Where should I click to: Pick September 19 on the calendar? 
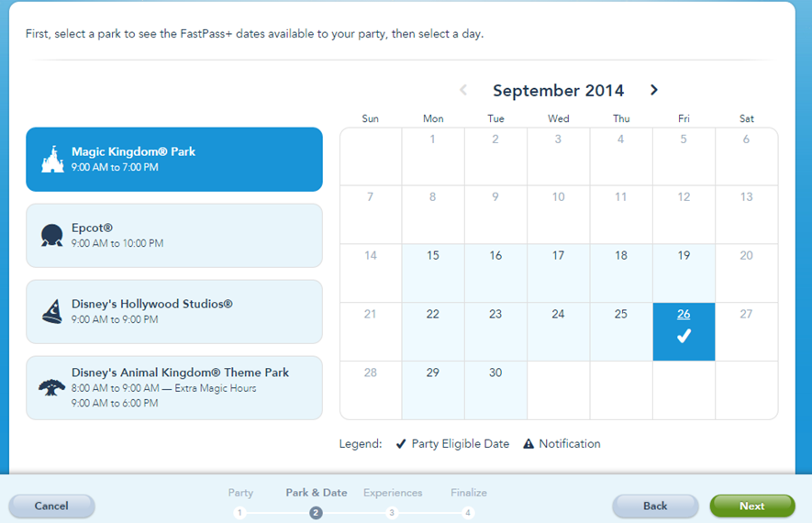[684, 273]
